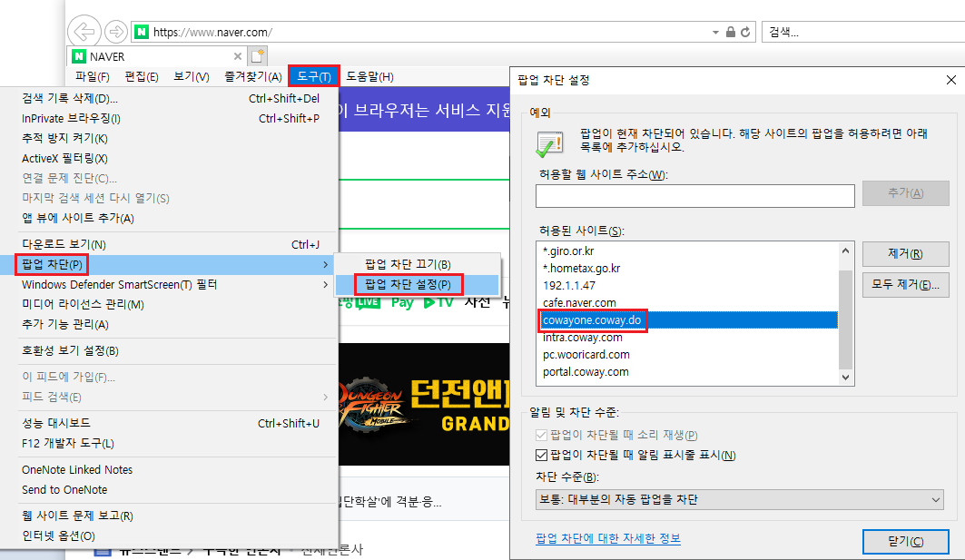Viewport: 965px width, 560px height.
Task: Choose 앱 뷰에 사이트 추가(A) item
Action: click(x=171, y=218)
